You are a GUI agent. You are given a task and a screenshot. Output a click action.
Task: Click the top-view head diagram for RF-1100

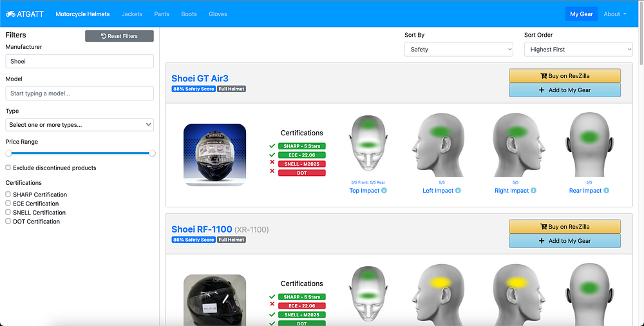pos(368,294)
